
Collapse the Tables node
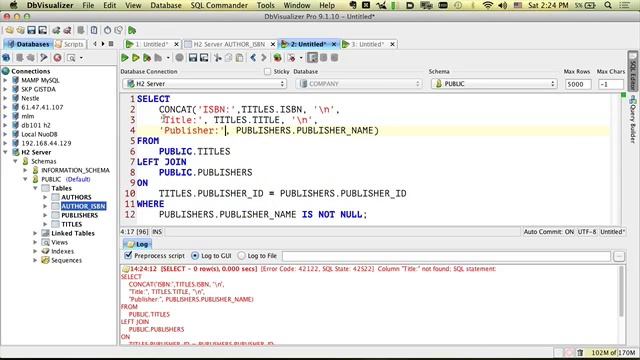tap(35, 188)
